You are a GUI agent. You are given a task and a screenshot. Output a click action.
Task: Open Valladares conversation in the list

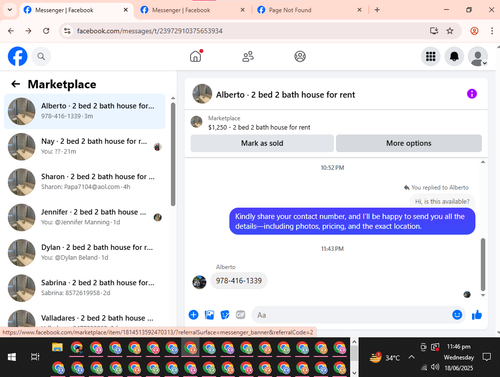click(85, 318)
